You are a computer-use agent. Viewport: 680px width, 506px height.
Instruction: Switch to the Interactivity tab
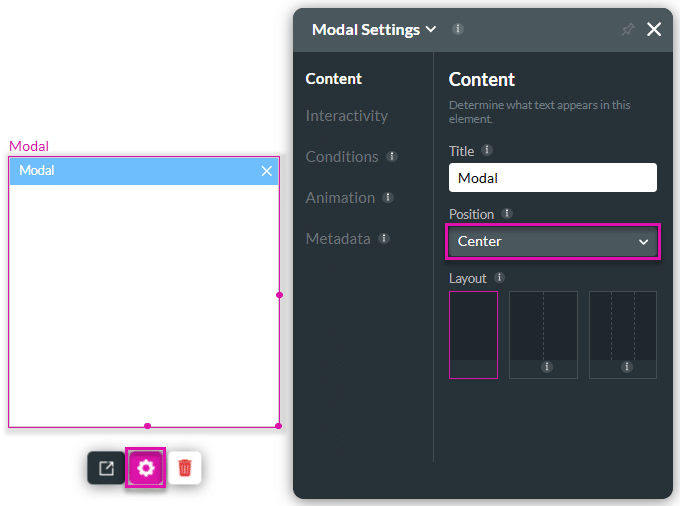(x=347, y=116)
